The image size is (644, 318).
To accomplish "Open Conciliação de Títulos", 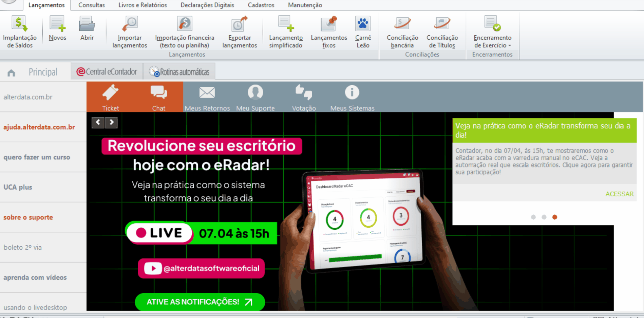I will [x=442, y=32].
